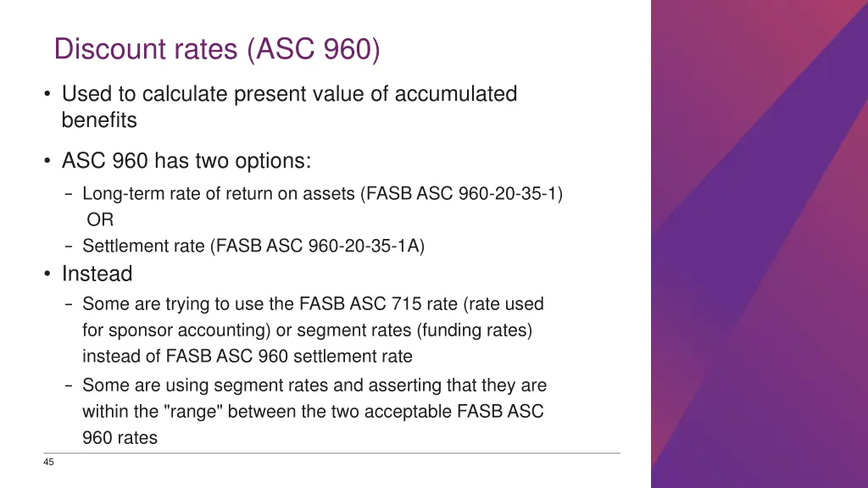The image size is (868, 488).
Task: Click the slide title "Discount rates (ASC 960)"
Action: (217, 50)
